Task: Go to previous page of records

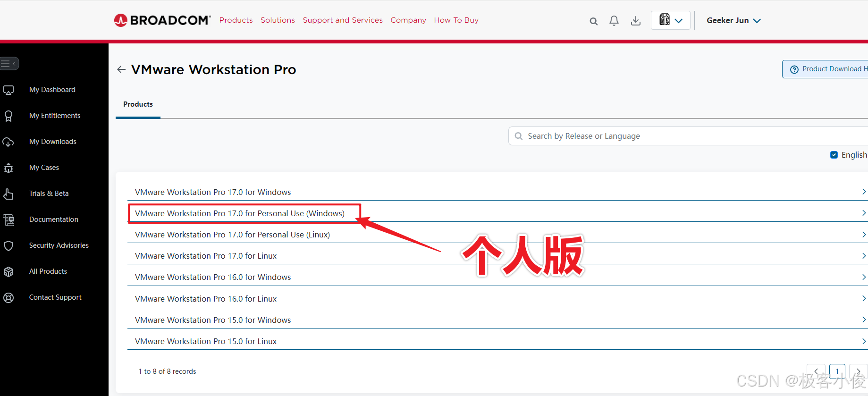Action: 816,371
